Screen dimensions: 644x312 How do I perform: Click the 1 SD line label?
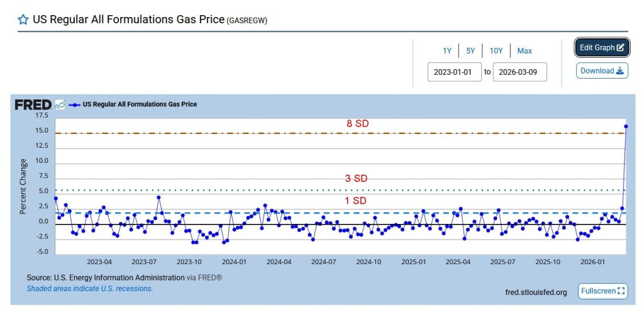pos(356,201)
